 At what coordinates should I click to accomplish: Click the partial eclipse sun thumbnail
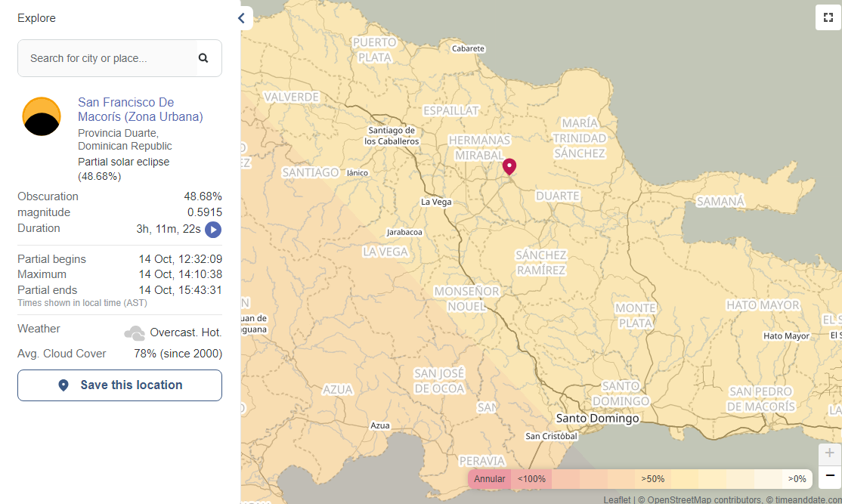click(x=42, y=116)
